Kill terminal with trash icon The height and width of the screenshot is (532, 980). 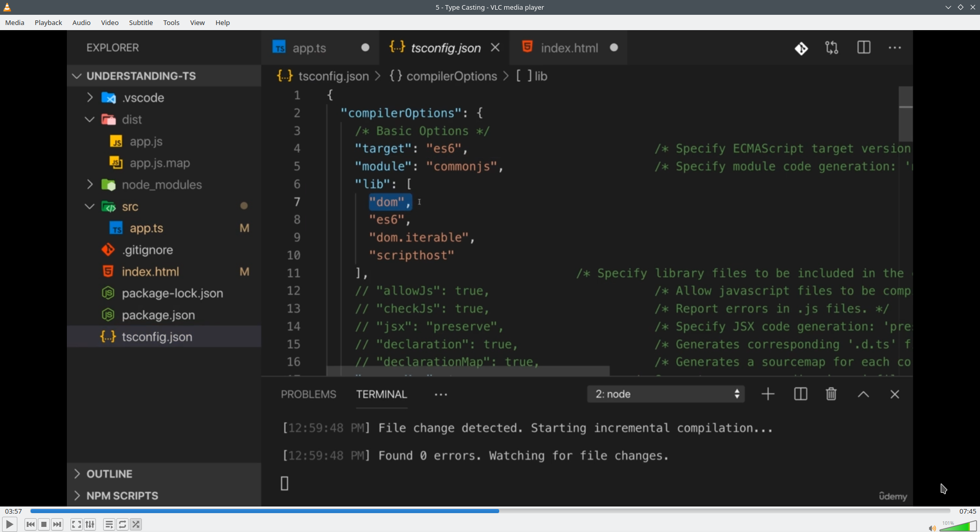click(x=831, y=394)
